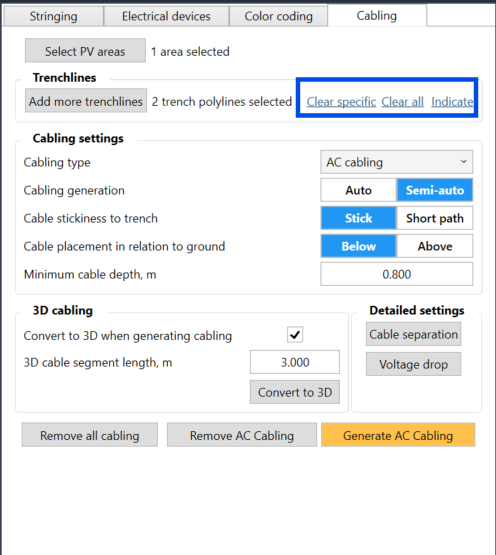Go to the Color coding tab

pos(278,16)
